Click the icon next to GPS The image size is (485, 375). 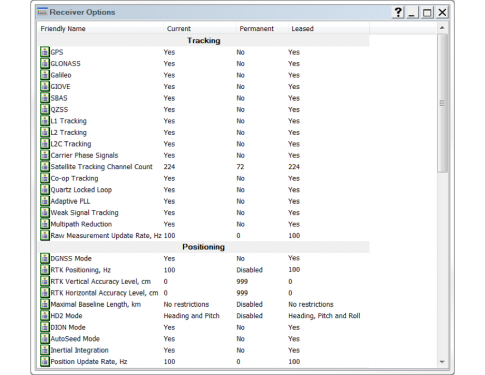(45, 52)
